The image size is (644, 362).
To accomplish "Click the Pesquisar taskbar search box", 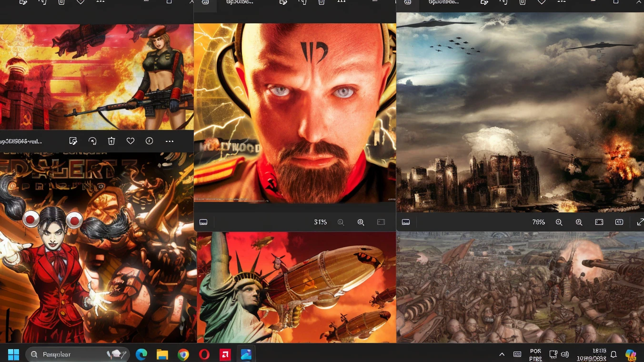I will 77,354.
